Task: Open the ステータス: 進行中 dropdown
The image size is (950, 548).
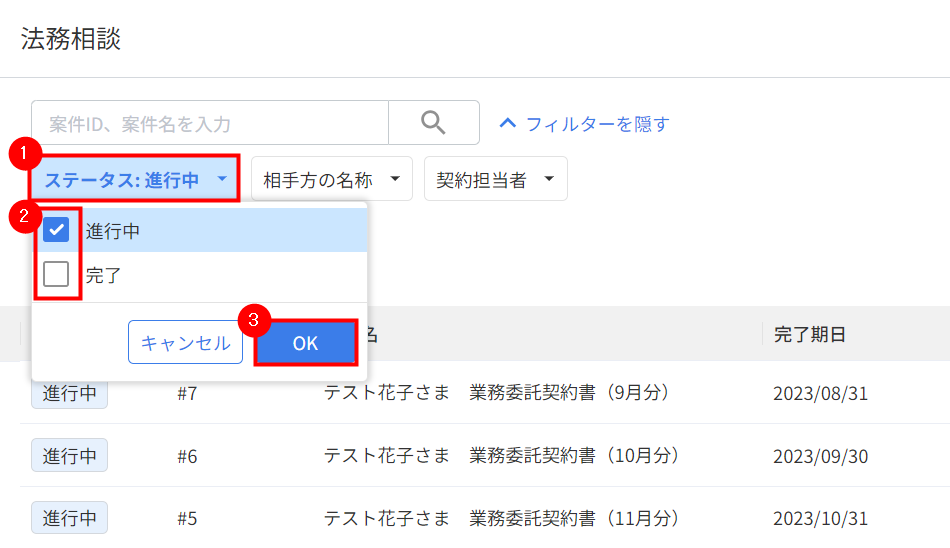Action: [x=136, y=179]
